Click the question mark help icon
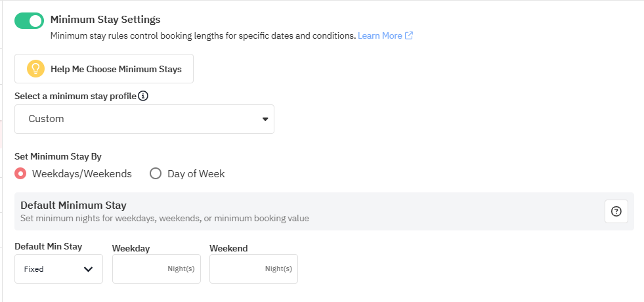The height and width of the screenshot is (302, 644). click(x=616, y=211)
